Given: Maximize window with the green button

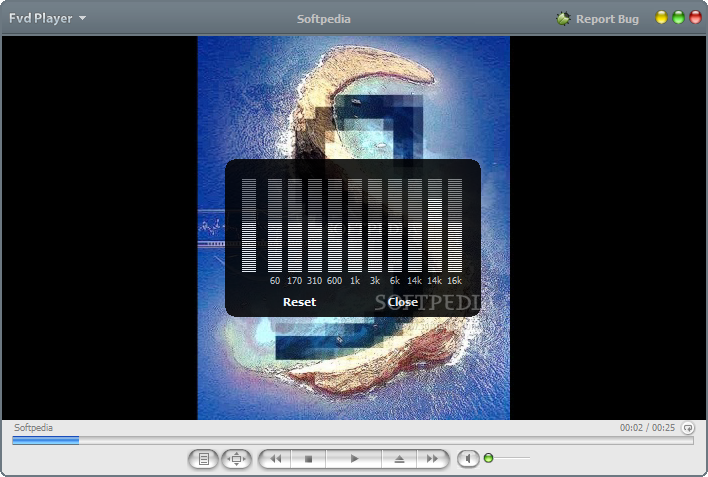Looking at the screenshot, I should coord(678,18).
